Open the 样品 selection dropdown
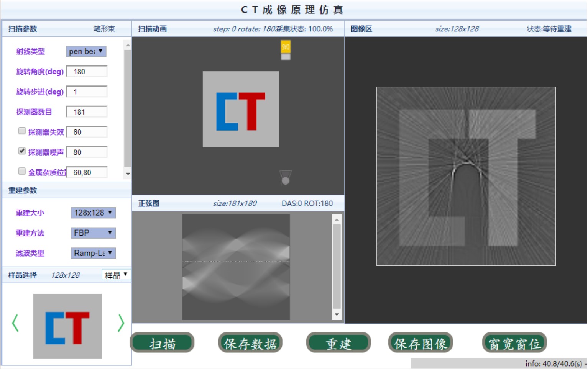Screen dimensions: 588x370 click(116, 275)
